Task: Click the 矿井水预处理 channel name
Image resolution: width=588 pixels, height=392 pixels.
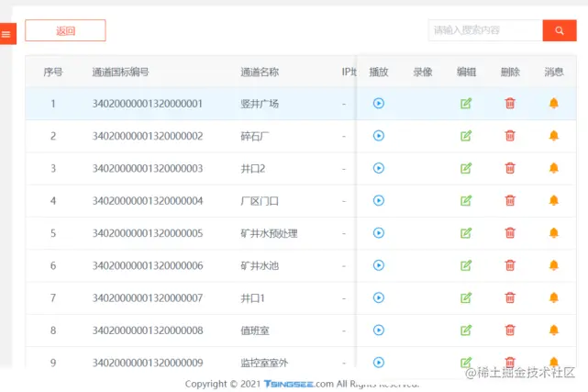Action: pyautogui.click(x=269, y=233)
